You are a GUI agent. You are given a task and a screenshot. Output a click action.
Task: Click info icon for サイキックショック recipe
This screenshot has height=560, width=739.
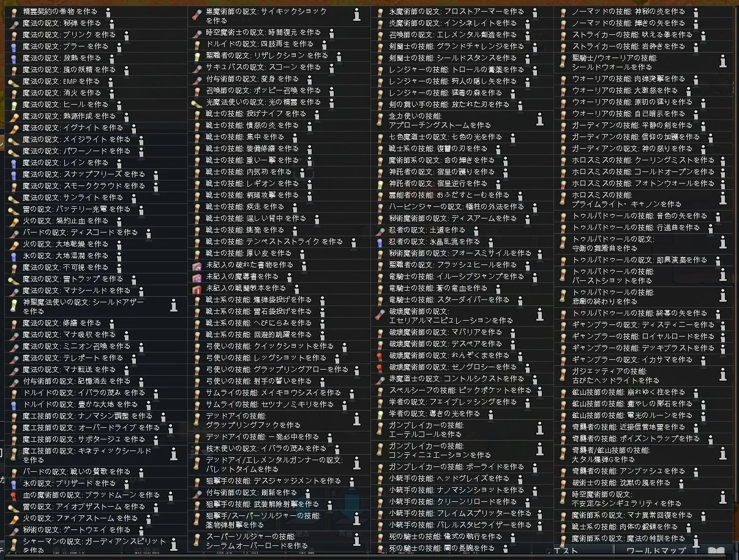click(x=357, y=15)
